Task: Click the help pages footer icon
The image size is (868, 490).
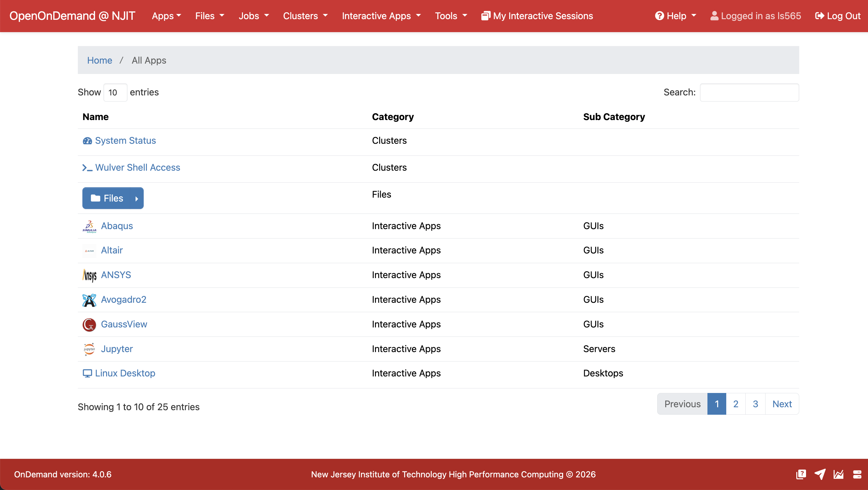Action: point(801,474)
